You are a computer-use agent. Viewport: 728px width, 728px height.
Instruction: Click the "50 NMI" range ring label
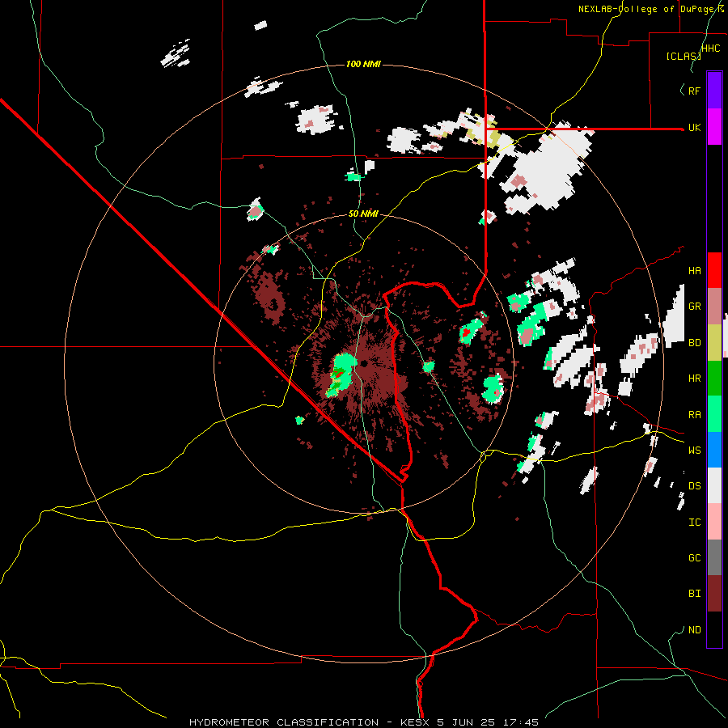[x=363, y=214]
